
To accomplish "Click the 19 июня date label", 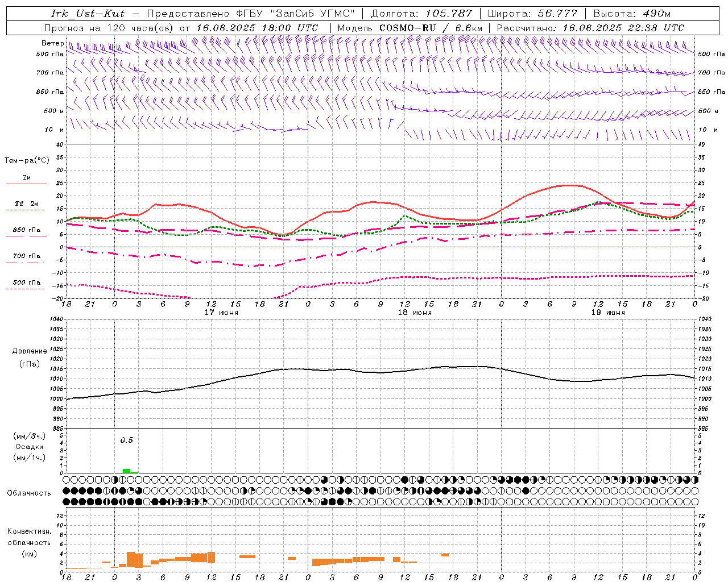I will tap(608, 313).
